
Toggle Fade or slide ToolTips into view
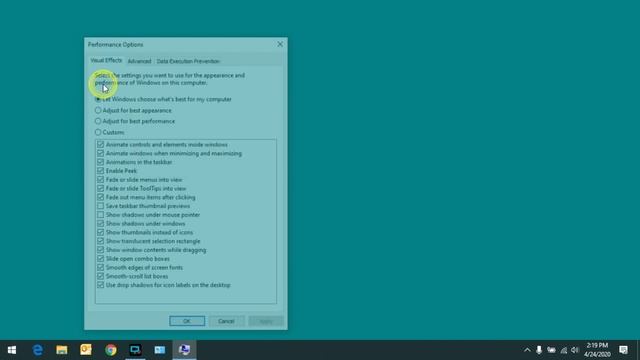click(100, 188)
